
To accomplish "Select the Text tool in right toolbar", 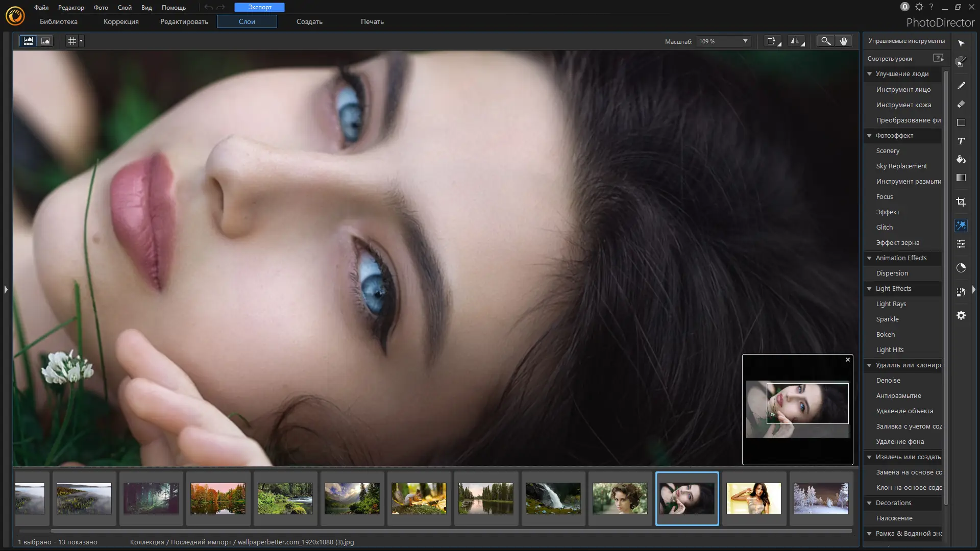I will (x=961, y=141).
